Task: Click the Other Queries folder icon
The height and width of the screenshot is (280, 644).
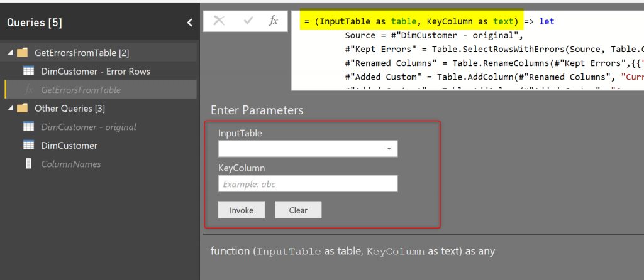Action: tap(23, 109)
